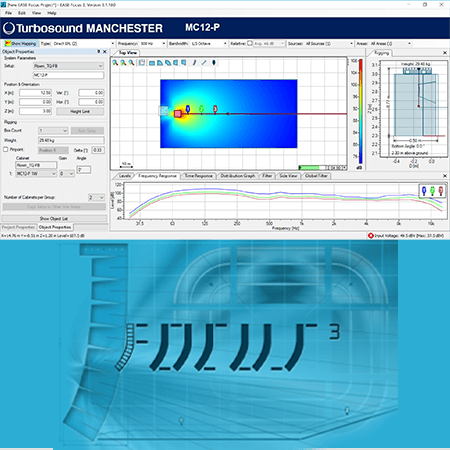Click the first zoom magnifier icon

(115, 63)
